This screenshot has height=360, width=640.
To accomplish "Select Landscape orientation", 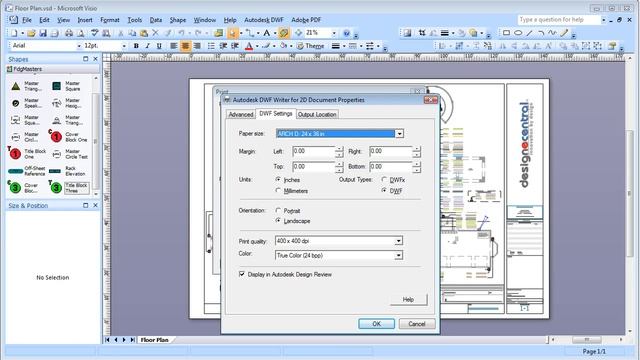I will (278, 221).
